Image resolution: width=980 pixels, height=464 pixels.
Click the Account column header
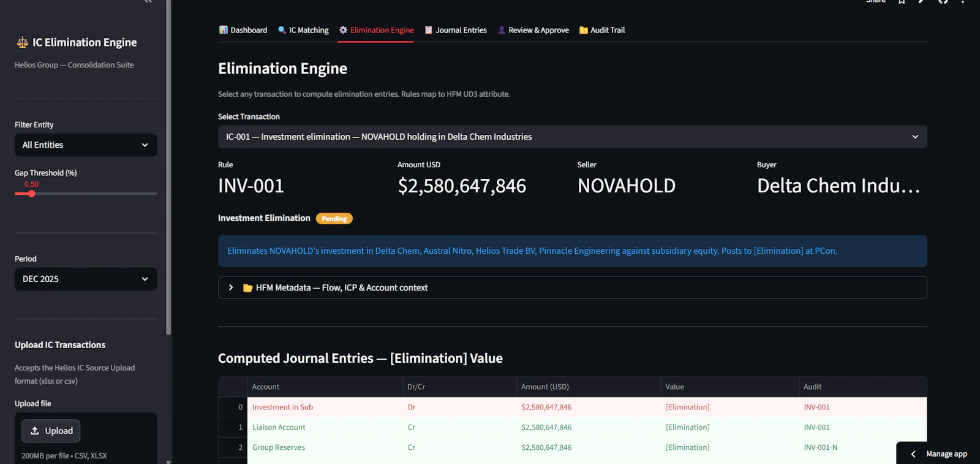pyautogui.click(x=325, y=387)
